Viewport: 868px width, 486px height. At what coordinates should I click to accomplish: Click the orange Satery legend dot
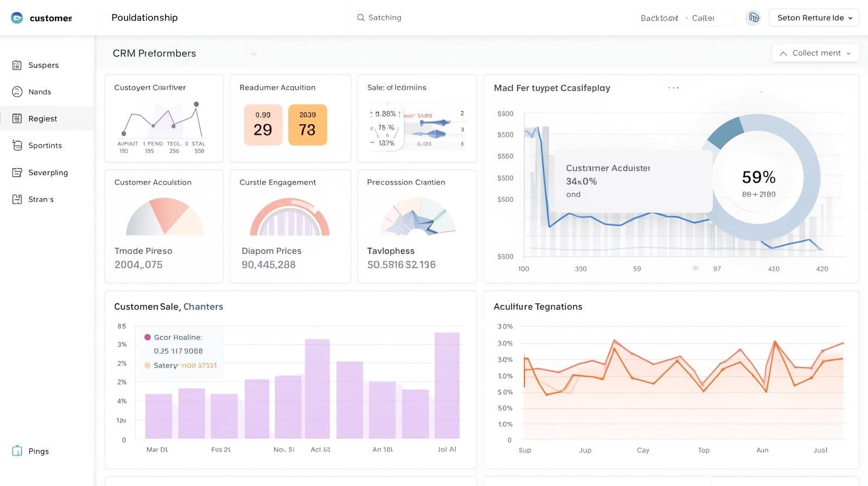coord(147,366)
